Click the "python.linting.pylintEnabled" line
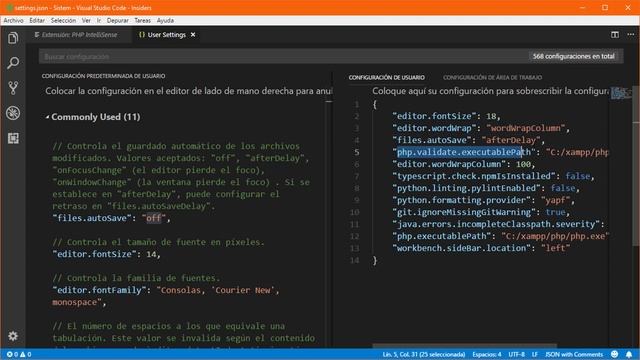The width and height of the screenshot is (640, 360). click(x=486, y=188)
